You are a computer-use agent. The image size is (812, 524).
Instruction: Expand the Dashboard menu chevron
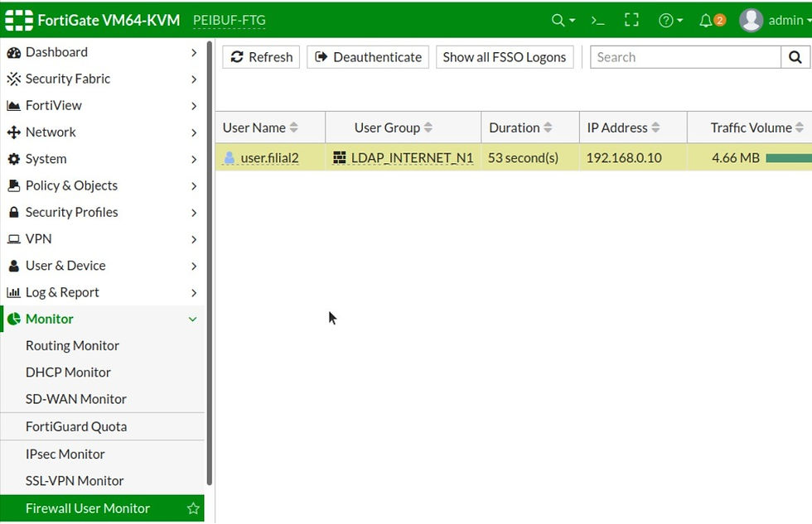pyautogui.click(x=194, y=53)
